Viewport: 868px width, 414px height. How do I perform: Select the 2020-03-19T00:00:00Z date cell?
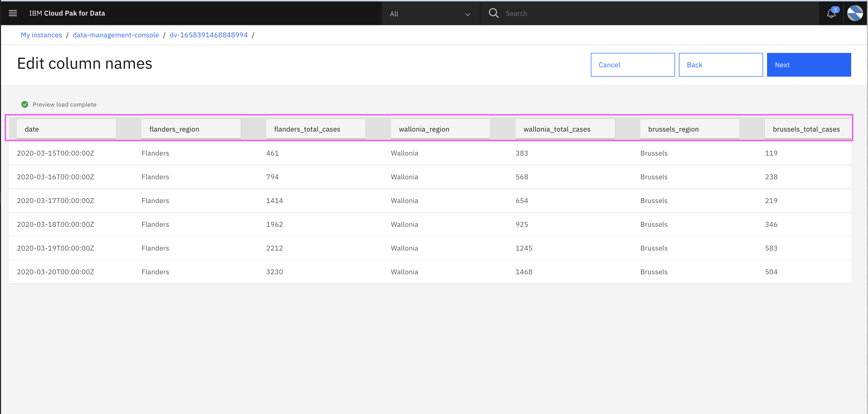[x=56, y=248]
